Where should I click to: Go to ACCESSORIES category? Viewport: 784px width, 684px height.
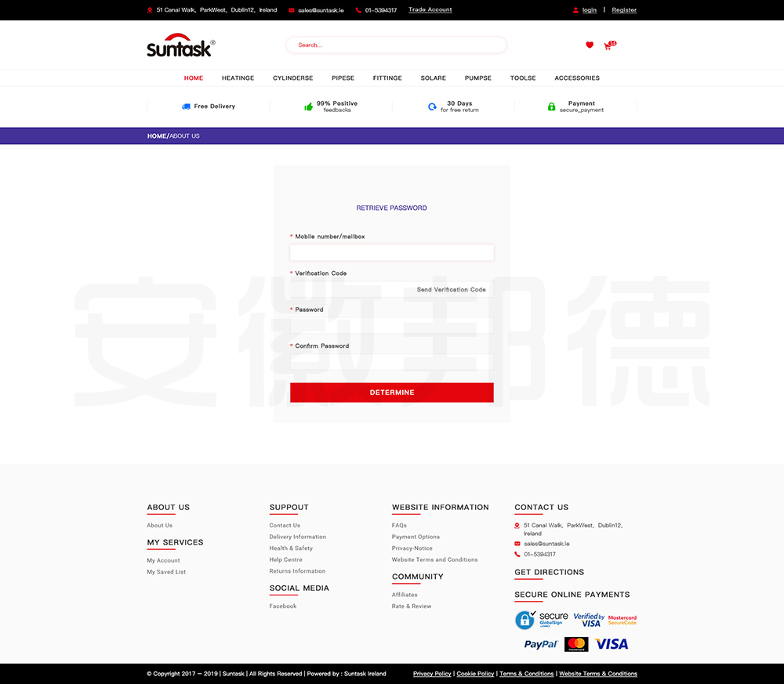click(x=577, y=78)
